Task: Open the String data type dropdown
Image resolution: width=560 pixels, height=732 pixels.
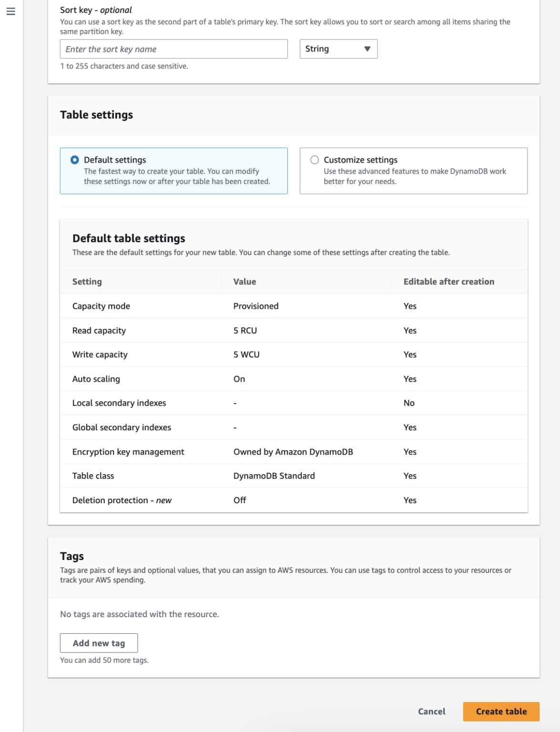Action: pos(338,49)
